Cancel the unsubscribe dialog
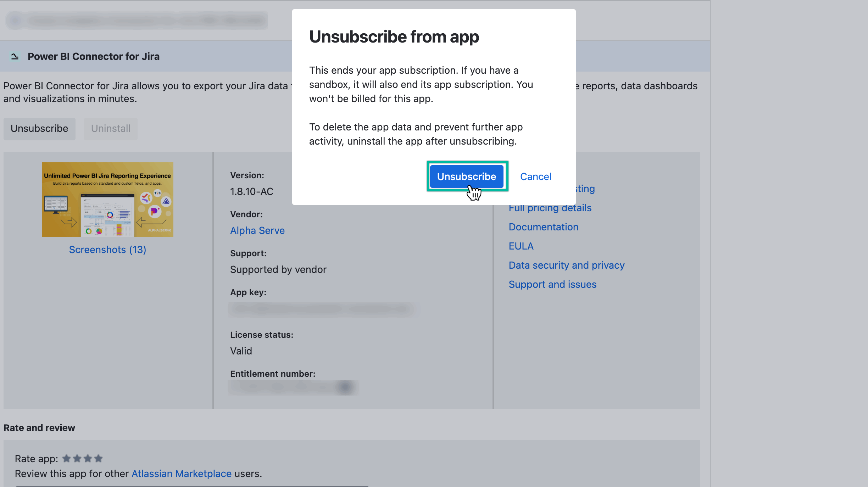This screenshot has width=868, height=487. (x=535, y=177)
